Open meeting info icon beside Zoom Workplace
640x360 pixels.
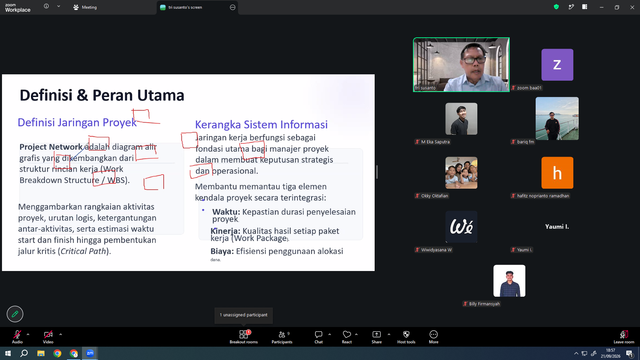46,7
